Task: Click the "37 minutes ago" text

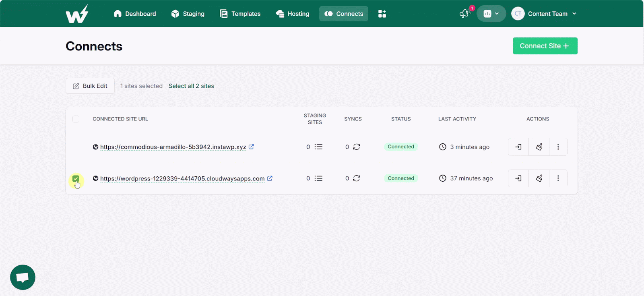Action: point(471,178)
